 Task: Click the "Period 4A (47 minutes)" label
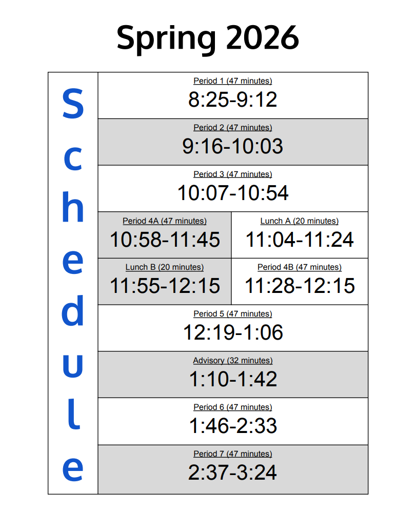(x=164, y=221)
